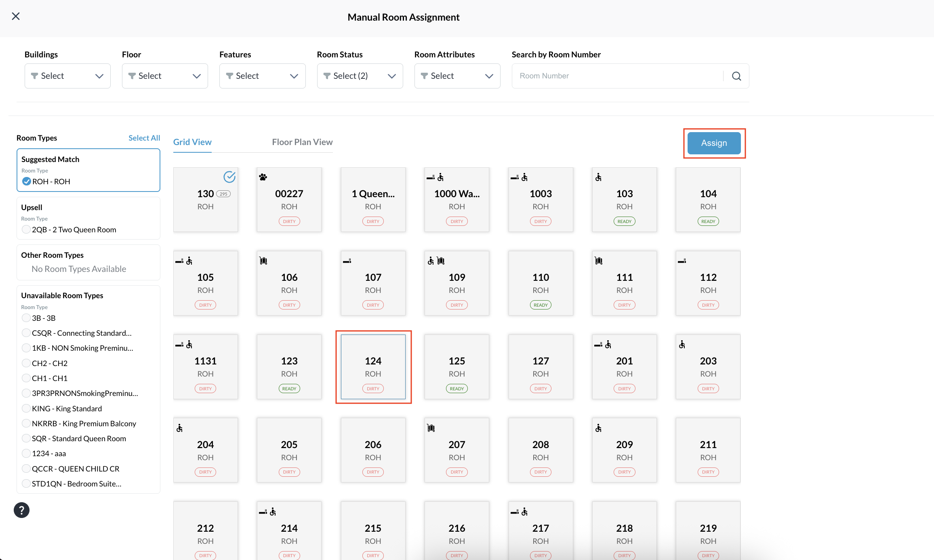The image size is (934, 560).
Task: Open the Room Status dropdown
Action: click(x=360, y=76)
